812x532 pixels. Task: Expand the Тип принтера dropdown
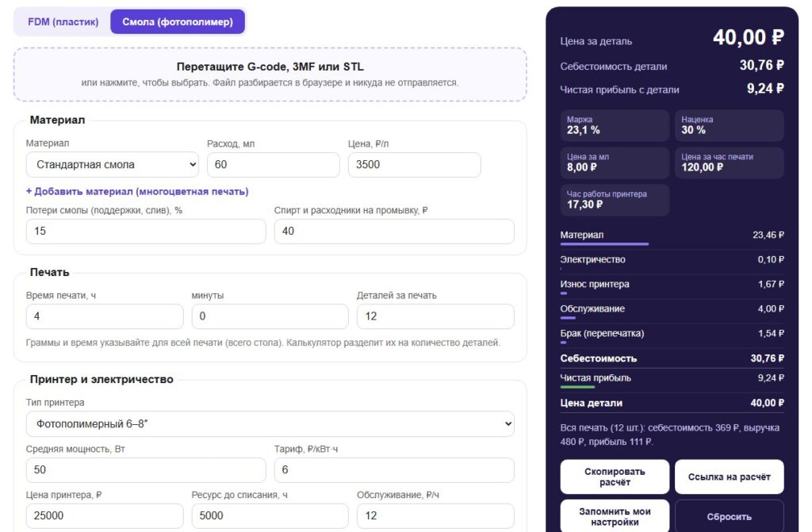coord(270,423)
